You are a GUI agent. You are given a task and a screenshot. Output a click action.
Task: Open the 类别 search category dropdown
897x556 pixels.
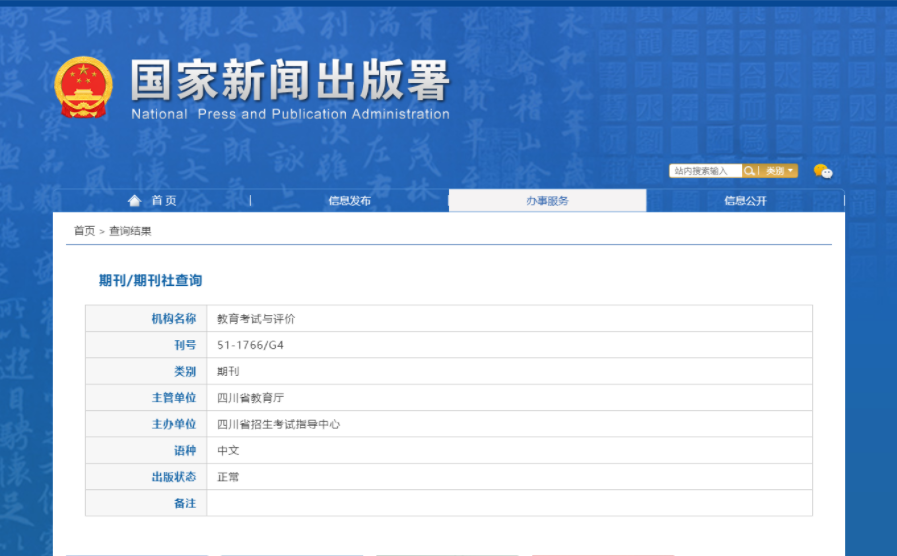(779, 171)
